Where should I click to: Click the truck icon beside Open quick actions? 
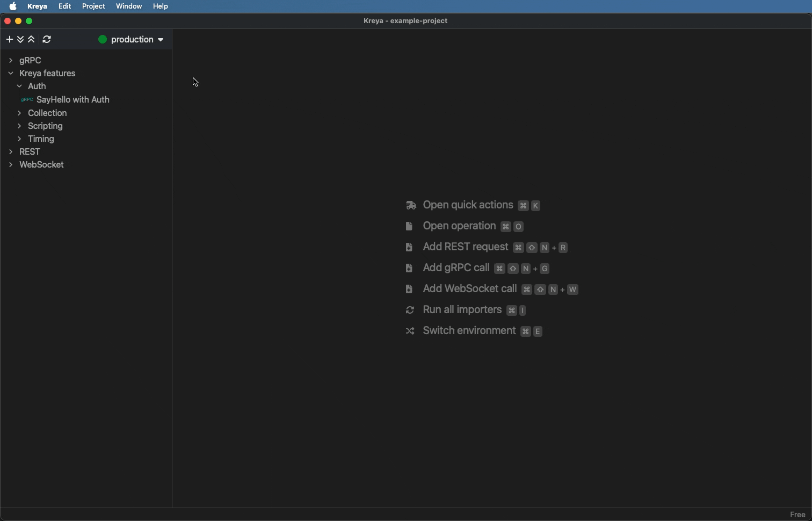(411, 205)
